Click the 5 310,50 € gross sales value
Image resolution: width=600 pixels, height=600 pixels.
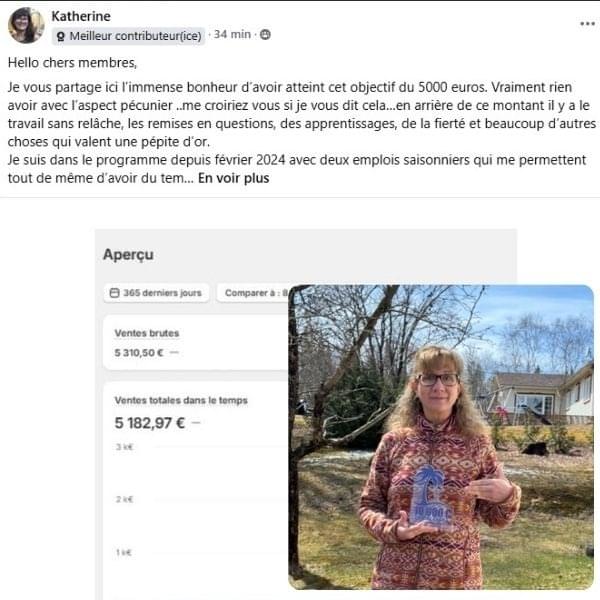(139, 352)
